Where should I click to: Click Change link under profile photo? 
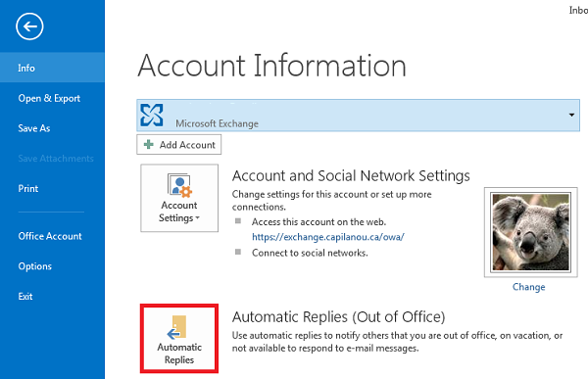pos(529,287)
